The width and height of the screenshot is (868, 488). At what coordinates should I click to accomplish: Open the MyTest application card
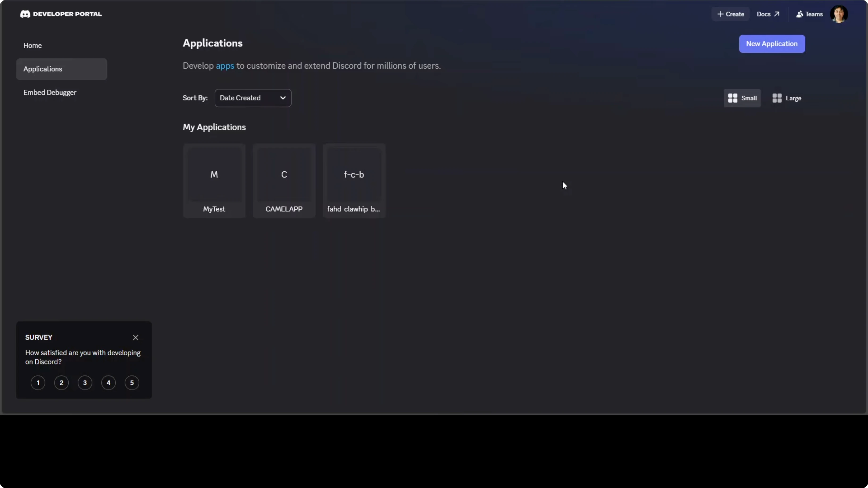click(214, 181)
